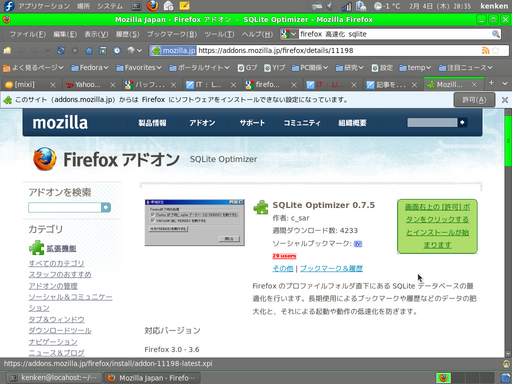The image size is (512, 384).
Task: Open back/forward history dropdown arrow
Action: pos(48,51)
